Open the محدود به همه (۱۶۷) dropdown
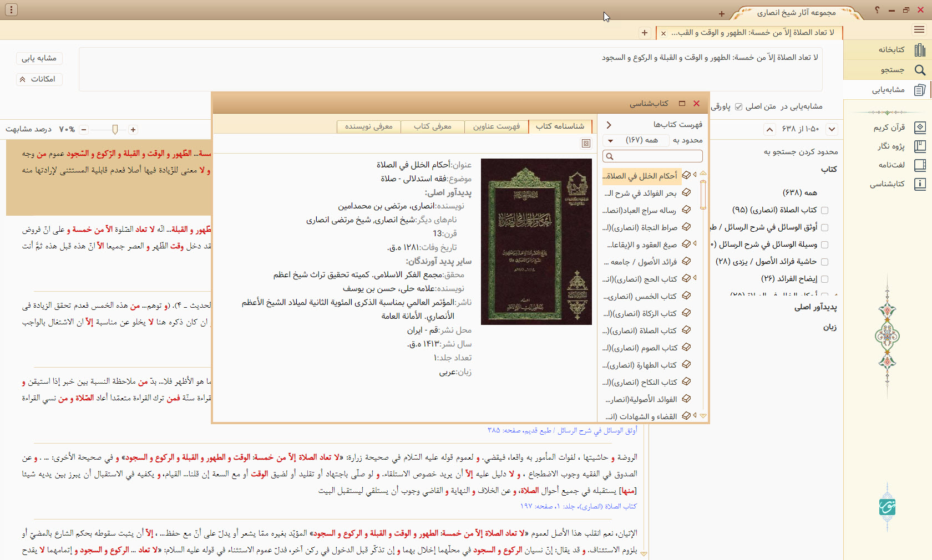Image resolution: width=932 pixels, height=560 pixels. (636, 140)
